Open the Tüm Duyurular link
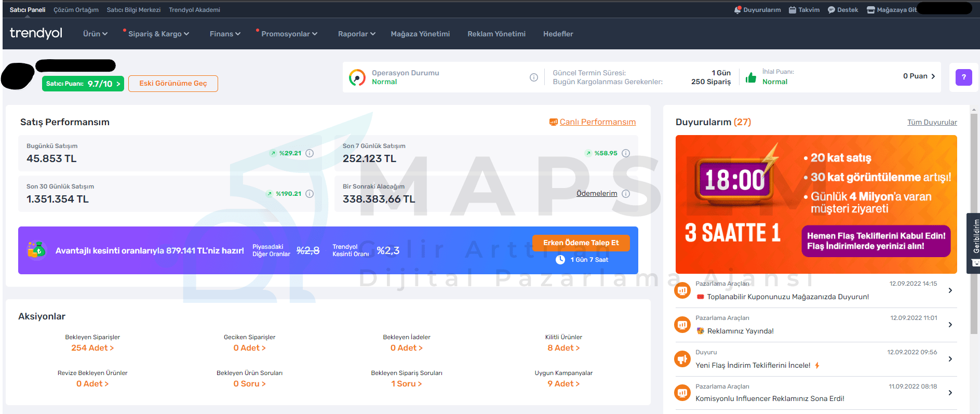 [x=932, y=123]
